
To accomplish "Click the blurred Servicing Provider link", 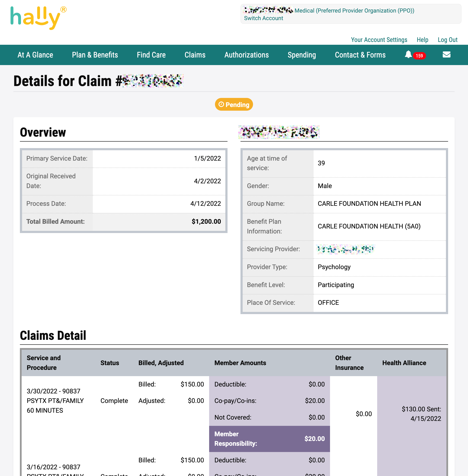I will (x=345, y=249).
